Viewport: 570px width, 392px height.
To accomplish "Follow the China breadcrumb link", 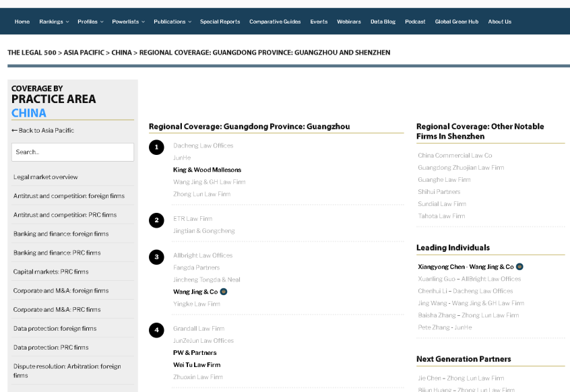I will click(x=121, y=53).
